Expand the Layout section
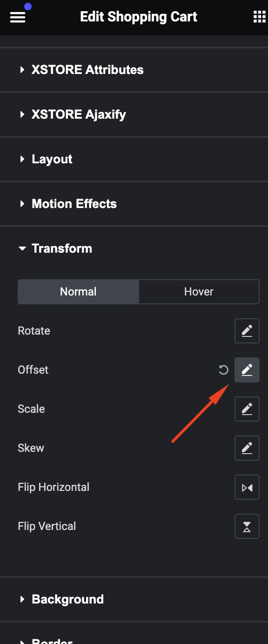268x644 pixels. pos(134,159)
